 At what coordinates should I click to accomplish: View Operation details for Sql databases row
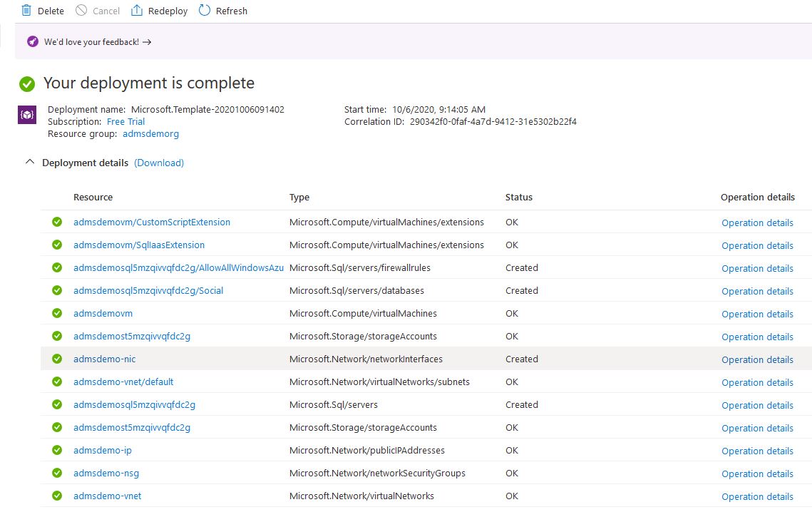point(757,291)
